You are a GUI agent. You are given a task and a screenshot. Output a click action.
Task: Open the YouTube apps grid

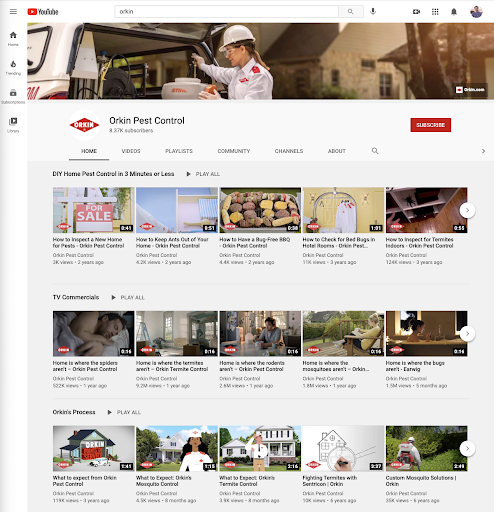(435, 12)
